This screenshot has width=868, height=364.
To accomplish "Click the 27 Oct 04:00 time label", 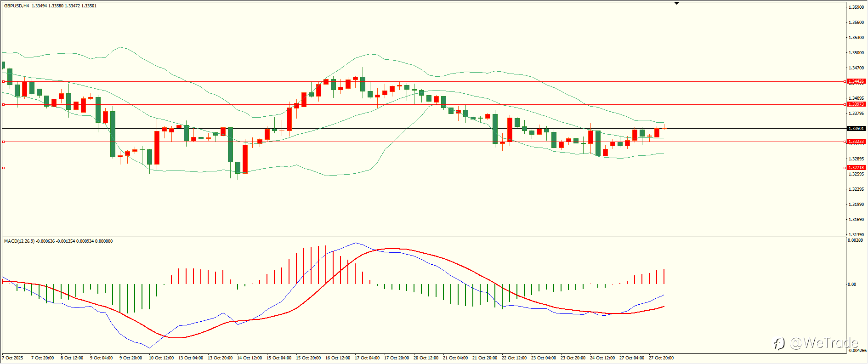I will coord(632,358).
